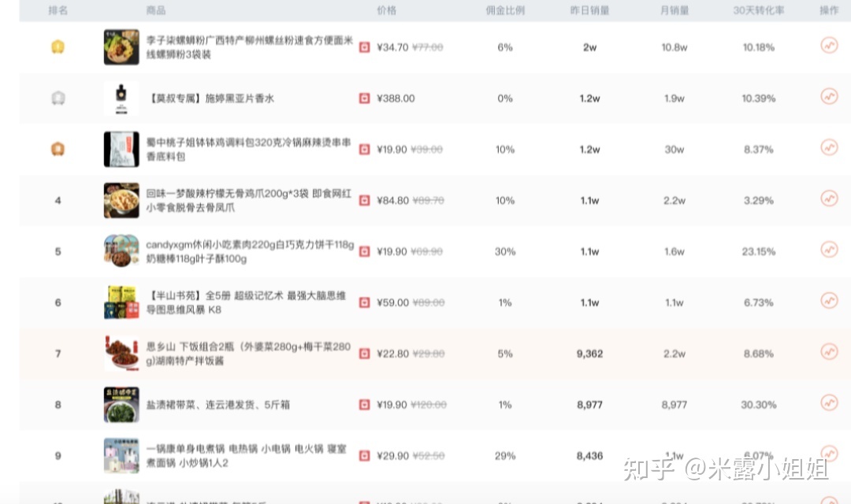Click the 排名 column header
This screenshot has width=851, height=504.
point(58,10)
